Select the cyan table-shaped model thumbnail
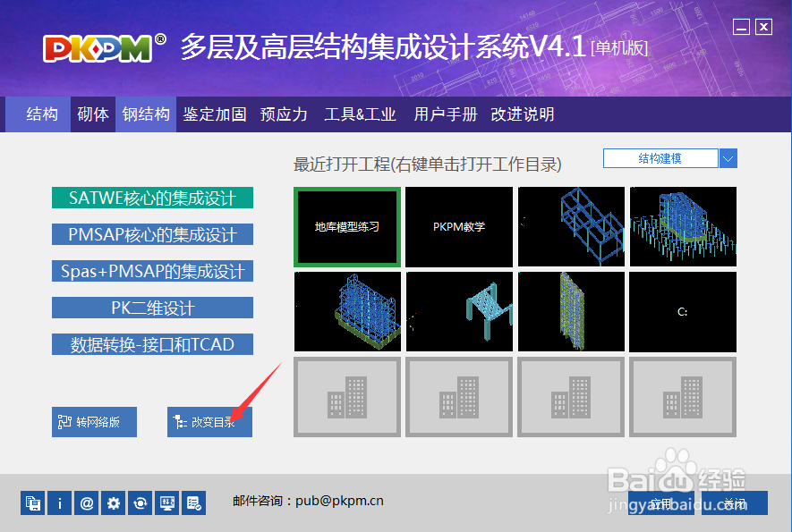Image resolution: width=792 pixels, height=532 pixels. (x=459, y=311)
